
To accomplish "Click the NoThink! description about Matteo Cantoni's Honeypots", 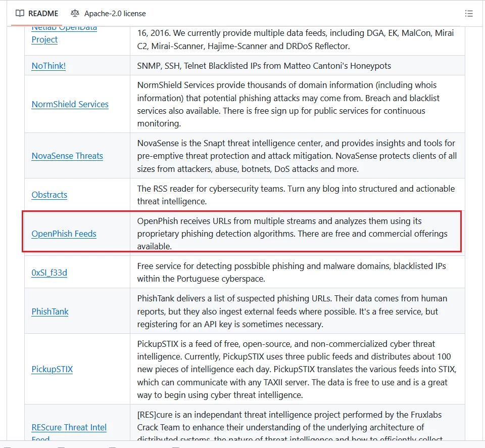I will pyautogui.click(x=264, y=66).
